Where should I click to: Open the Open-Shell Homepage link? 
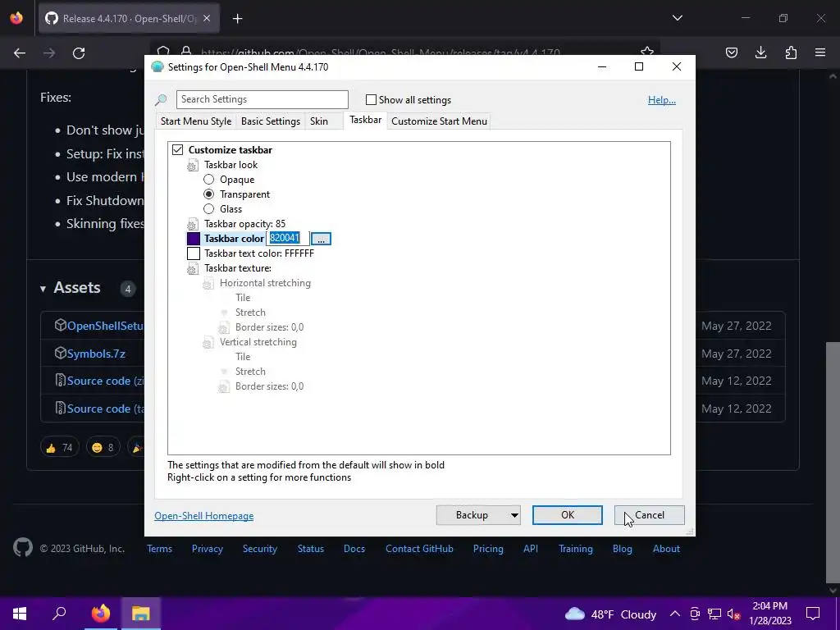coord(203,516)
